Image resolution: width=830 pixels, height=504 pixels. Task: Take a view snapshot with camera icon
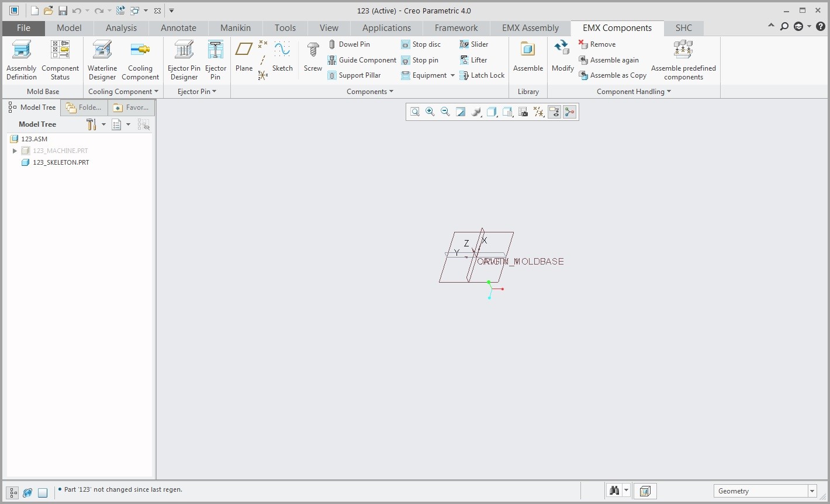523,112
